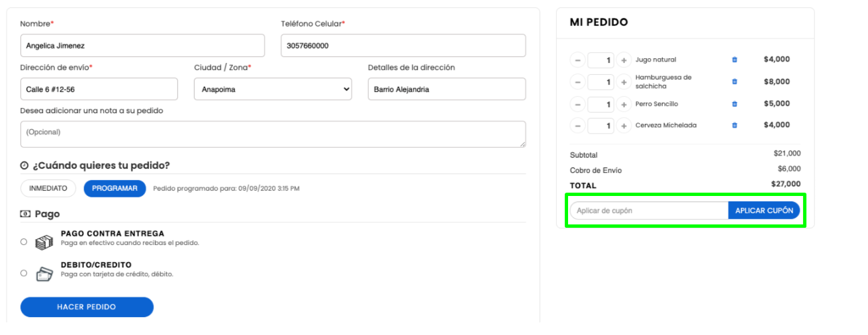The height and width of the screenshot is (335, 868).
Task: Click the cash payment icon
Action: pyautogui.click(x=44, y=242)
